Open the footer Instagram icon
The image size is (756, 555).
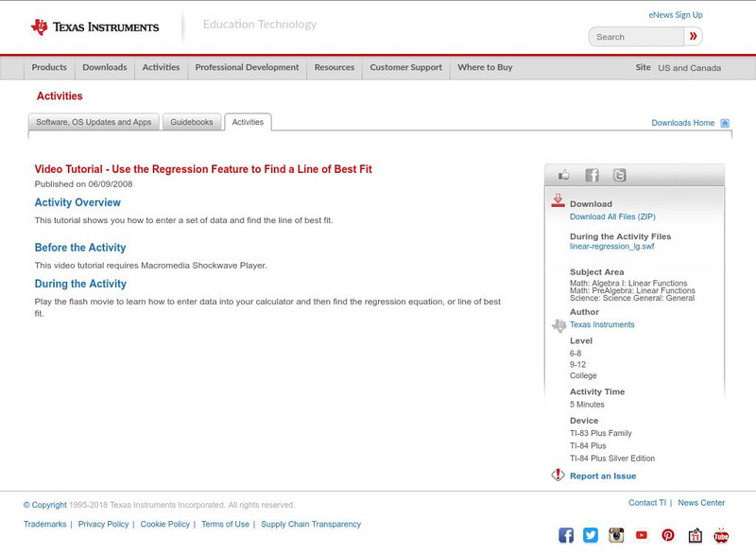pos(616,535)
